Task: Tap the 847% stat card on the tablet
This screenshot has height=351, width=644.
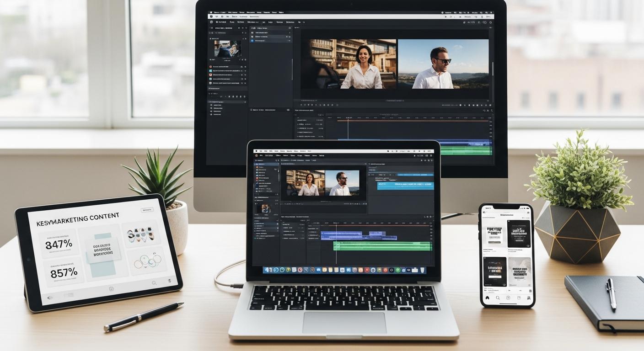Action: [x=59, y=244]
